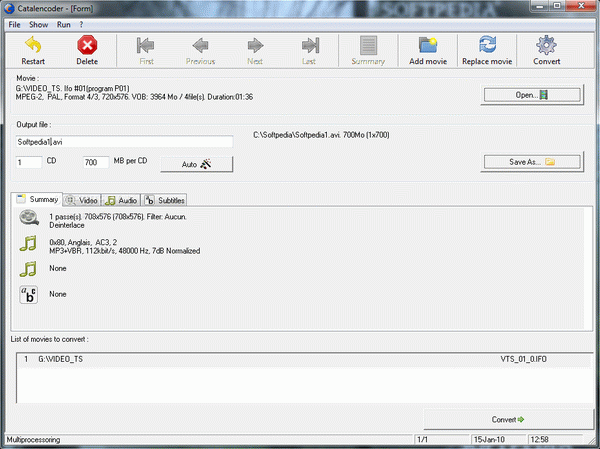The height and width of the screenshot is (449, 600).
Task: Click the red Delete icon
Action: pos(87,45)
